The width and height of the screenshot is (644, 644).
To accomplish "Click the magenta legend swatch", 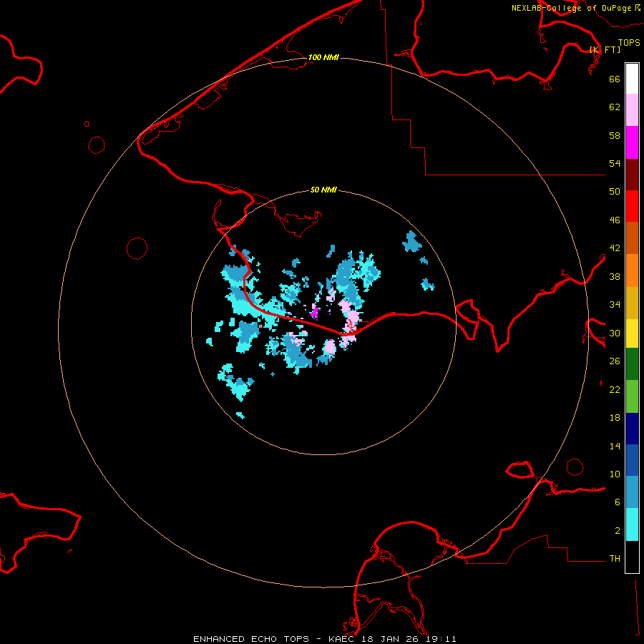I will pos(632,142).
